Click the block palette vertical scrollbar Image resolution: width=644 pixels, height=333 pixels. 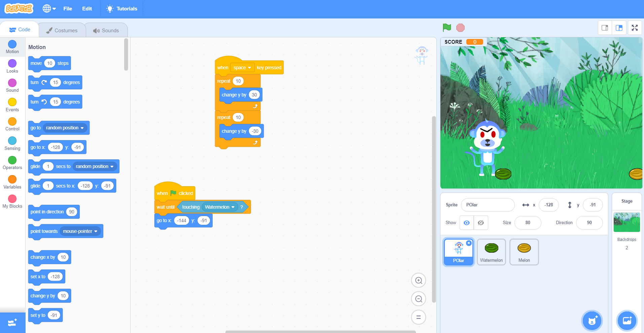point(126,55)
